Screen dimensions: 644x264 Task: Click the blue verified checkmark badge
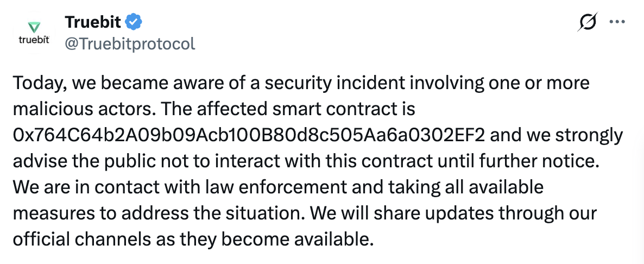click(134, 22)
